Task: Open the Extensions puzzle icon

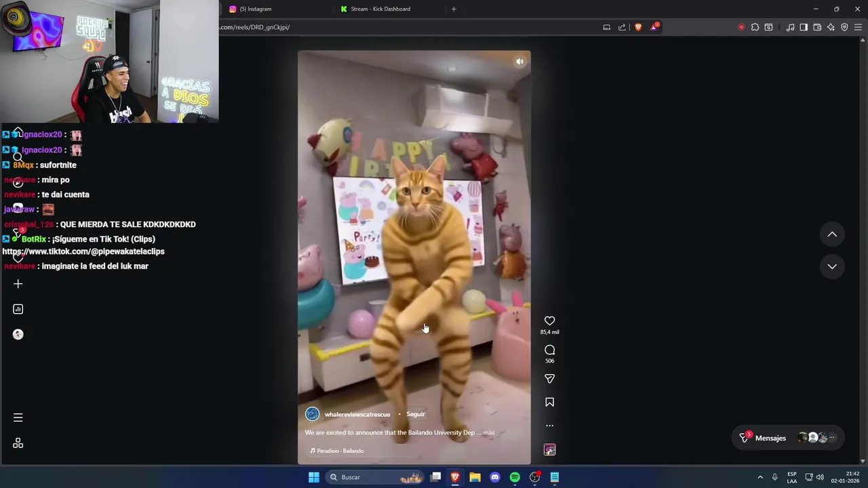Action: 755,27
